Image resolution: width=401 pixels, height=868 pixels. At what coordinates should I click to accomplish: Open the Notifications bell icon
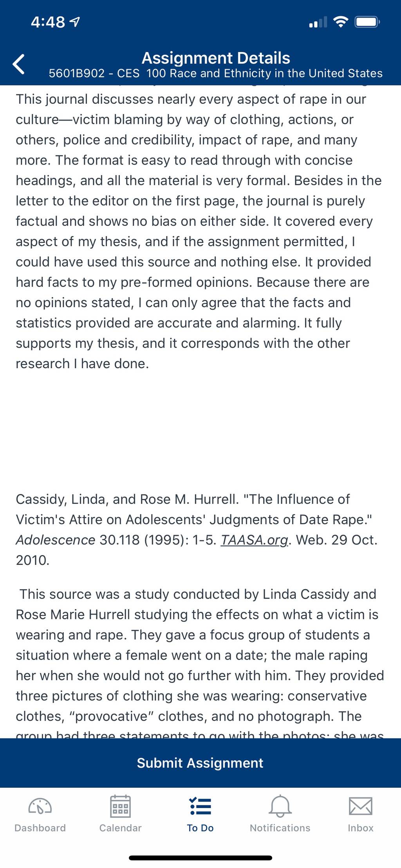click(x=280, y=806)
